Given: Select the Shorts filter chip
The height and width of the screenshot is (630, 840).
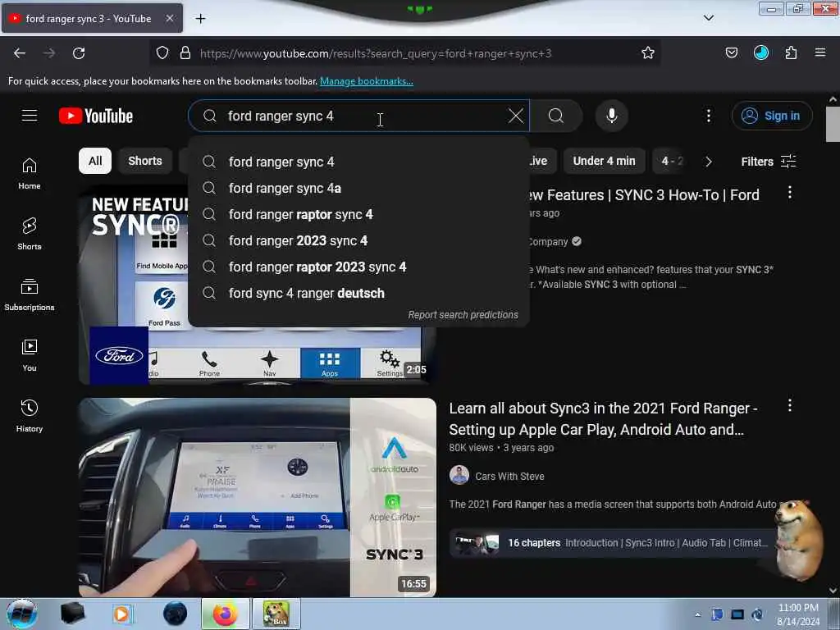Looking at the screenshot, I should point(145,161).
